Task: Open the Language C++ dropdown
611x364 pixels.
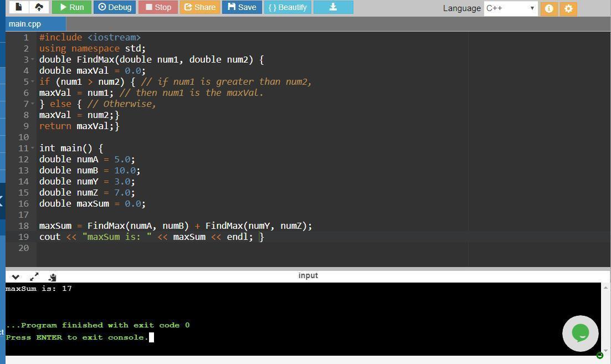Action: click(510, 8)
